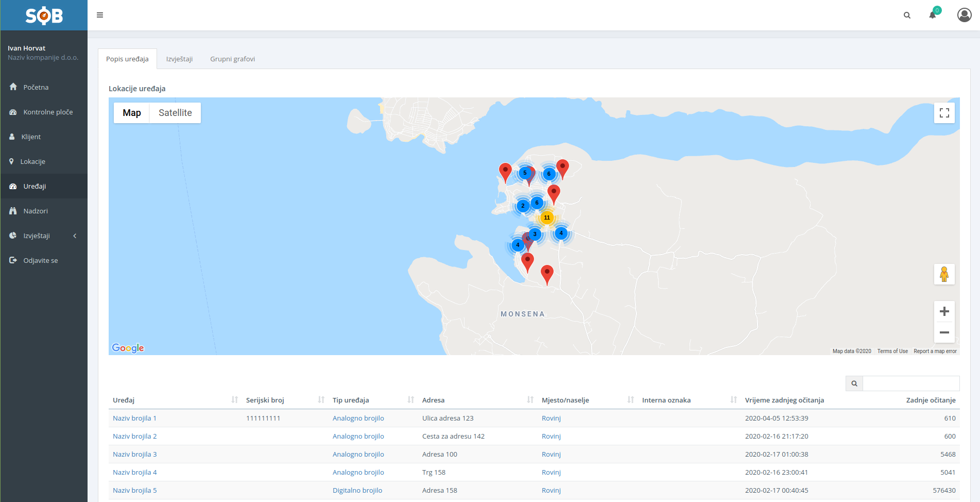The height and width of the screenshot is (502, 980).
Task: Click the Street View pegman icon
Action: 944,274
